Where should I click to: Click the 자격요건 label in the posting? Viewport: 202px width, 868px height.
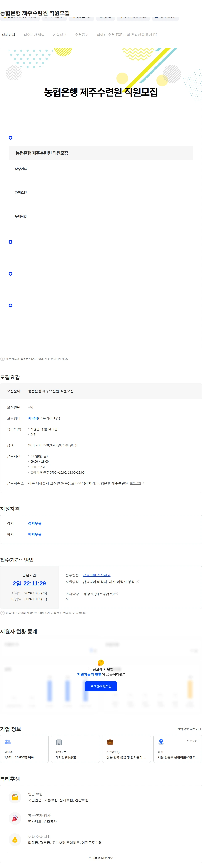[20, 192]
